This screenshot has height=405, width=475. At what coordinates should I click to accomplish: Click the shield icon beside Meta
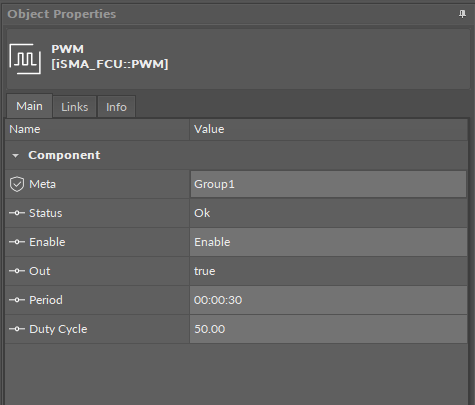click(17, 184)
